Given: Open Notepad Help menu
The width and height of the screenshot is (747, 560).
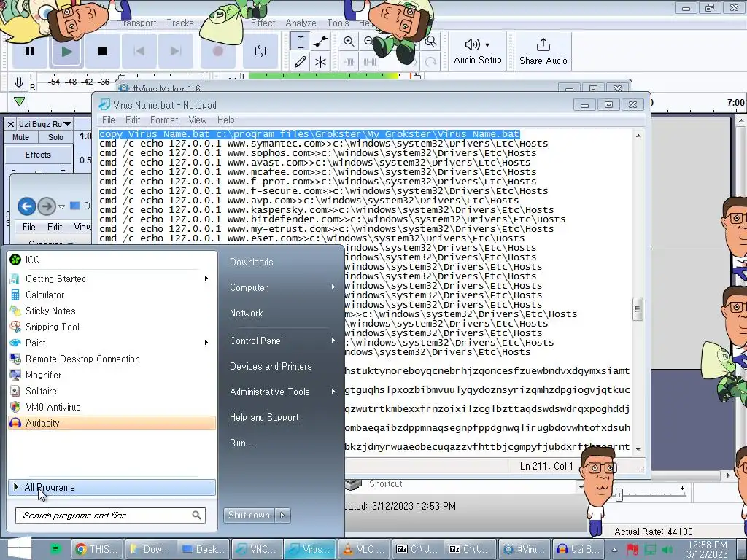Looking at the screenshot, I should tap(226, 120).
